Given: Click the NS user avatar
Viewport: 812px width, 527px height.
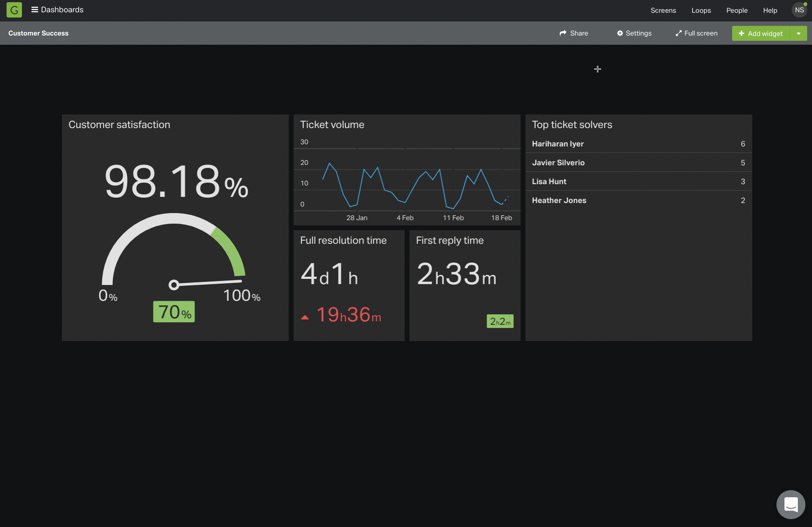Looking at the screenshot, I should pyautogui.click(x=799, y=10).
